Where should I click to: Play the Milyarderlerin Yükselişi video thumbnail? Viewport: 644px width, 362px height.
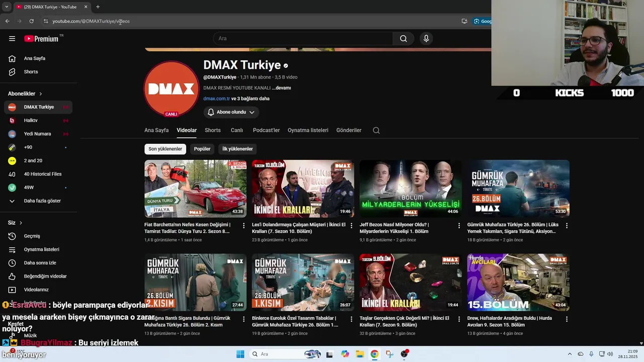pyautogui.click(x=411, y=189)
